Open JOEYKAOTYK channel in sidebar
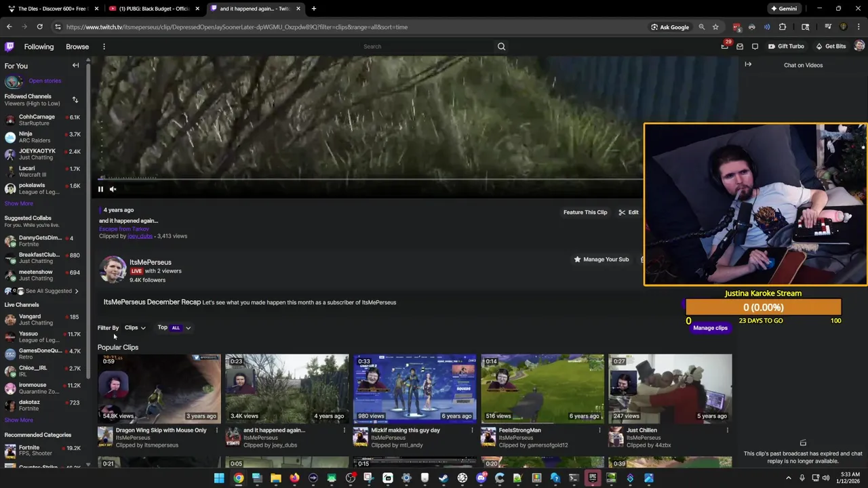Screen dimensions: 868x488 click(x=42, y=154)
